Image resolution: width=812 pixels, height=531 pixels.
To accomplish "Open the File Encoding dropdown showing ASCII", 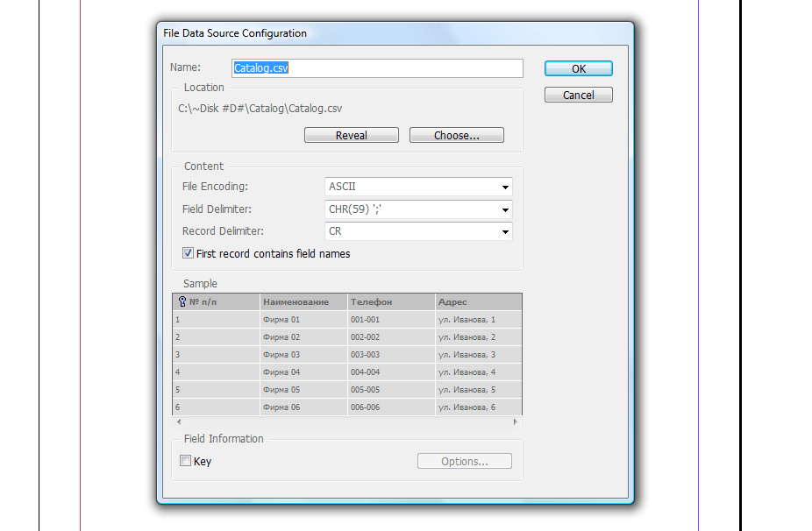I will (418, 187).
